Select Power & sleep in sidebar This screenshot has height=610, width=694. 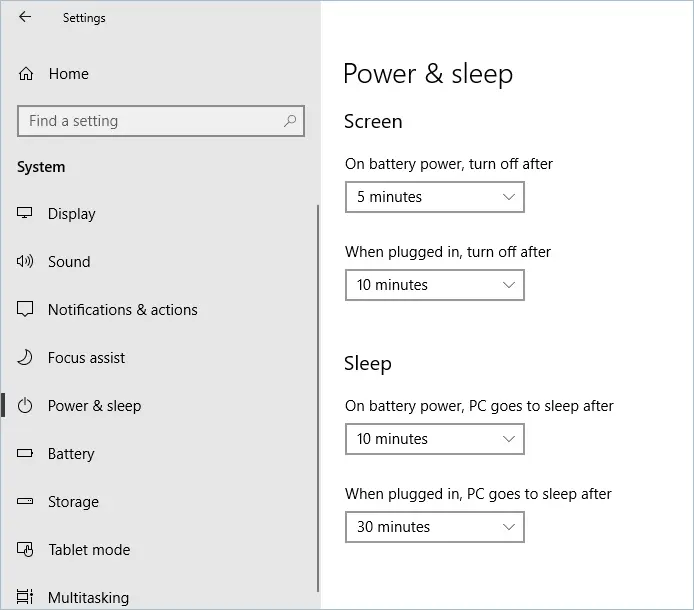tap(94, 406)
